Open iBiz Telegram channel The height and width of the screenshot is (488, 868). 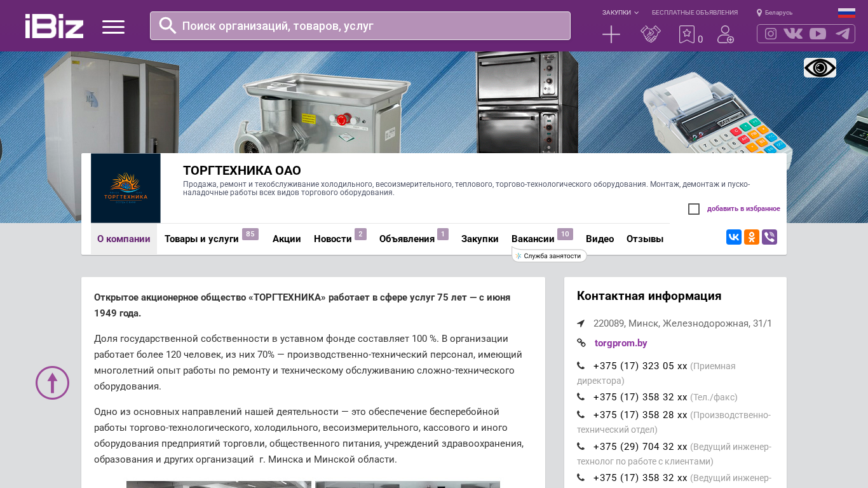[843, 34]
